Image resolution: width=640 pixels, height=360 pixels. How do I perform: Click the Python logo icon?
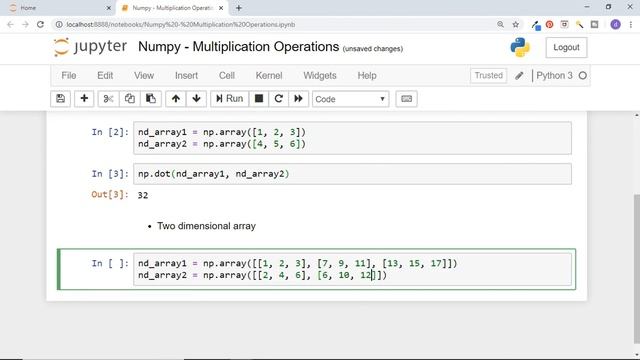tap(520, 47)
